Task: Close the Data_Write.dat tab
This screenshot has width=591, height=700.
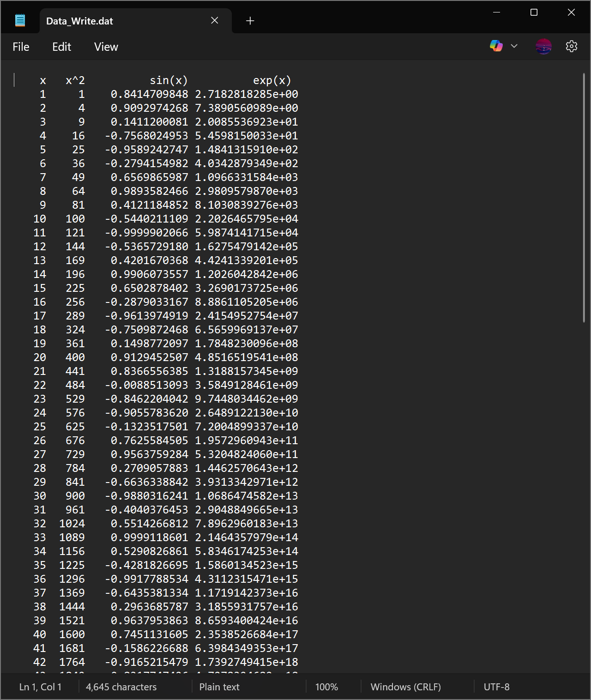Action: tap(215, 20)
